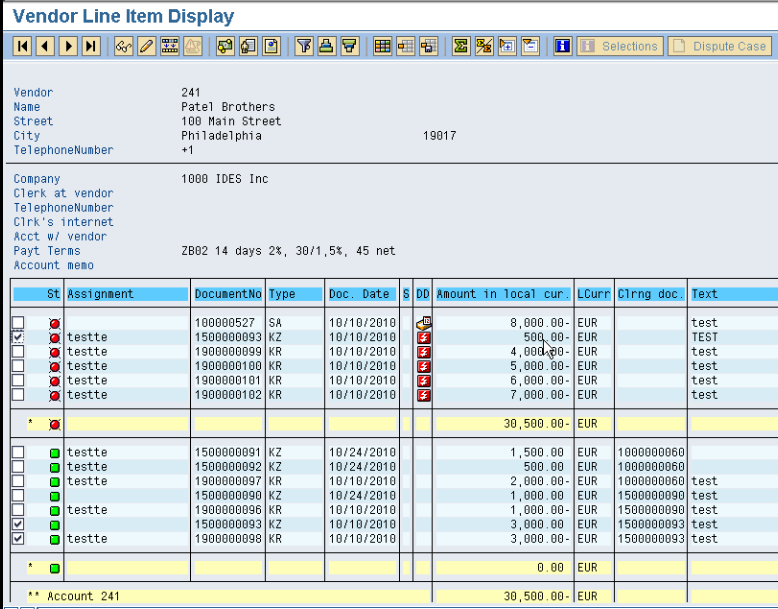
Task: Click the next item arrow icon
Action: (68, 46)
